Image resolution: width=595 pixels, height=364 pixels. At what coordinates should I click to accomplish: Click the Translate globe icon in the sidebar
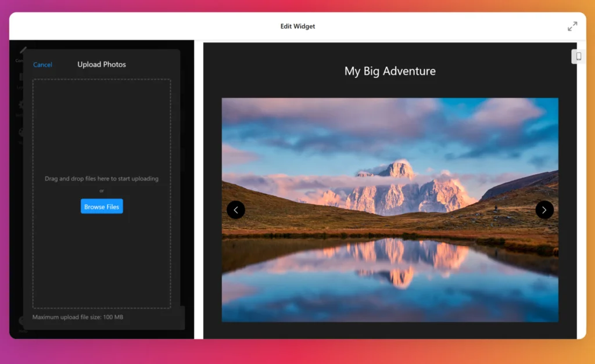[x=21, y=131]
